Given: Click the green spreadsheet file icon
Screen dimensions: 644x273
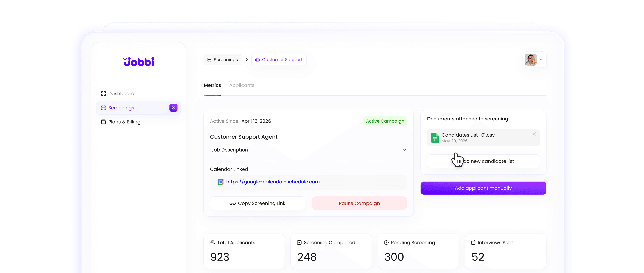Looking at the screenshot, I should pos(435,138).
